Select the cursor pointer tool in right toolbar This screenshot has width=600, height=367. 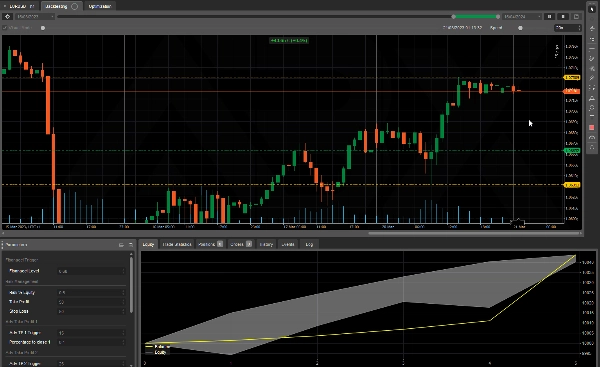[592, 9]
